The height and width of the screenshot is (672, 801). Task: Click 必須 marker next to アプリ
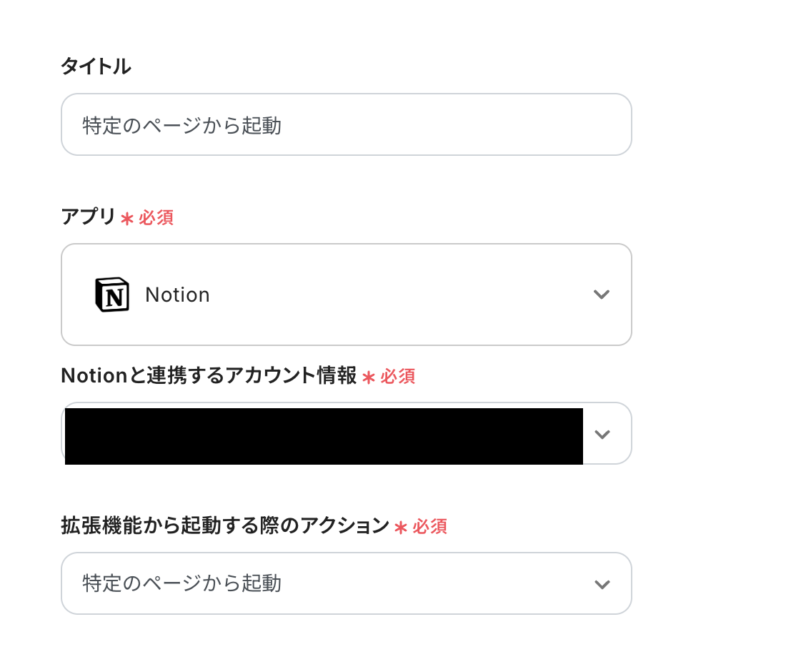[x=156, y=218]
